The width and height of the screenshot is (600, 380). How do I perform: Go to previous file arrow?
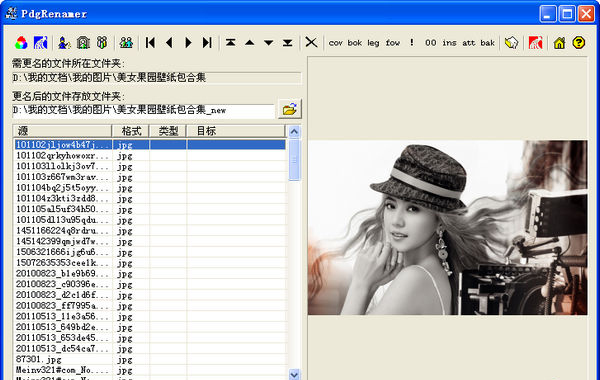(169, 42)
